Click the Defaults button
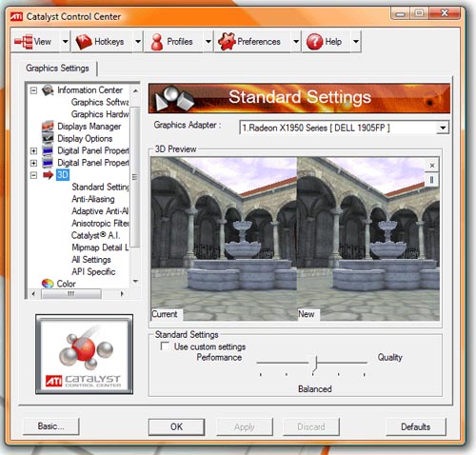476x455 pixels. [416, 426]
